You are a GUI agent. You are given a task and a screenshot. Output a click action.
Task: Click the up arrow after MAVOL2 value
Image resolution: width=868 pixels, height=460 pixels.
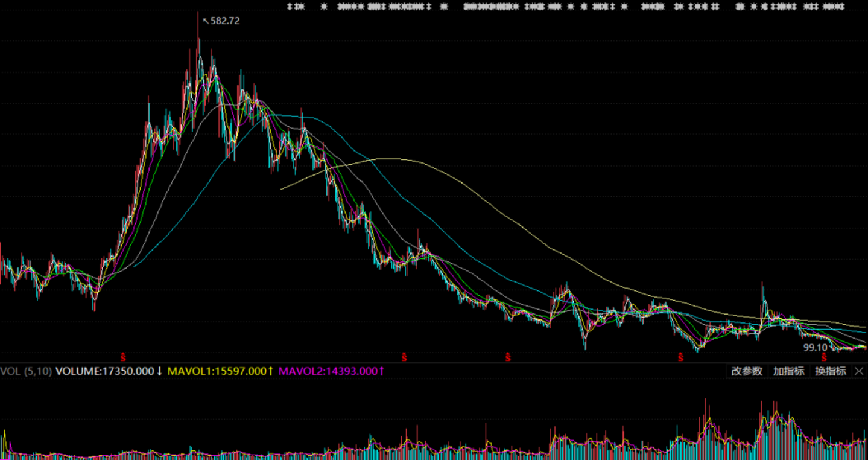tap(382, 371)
